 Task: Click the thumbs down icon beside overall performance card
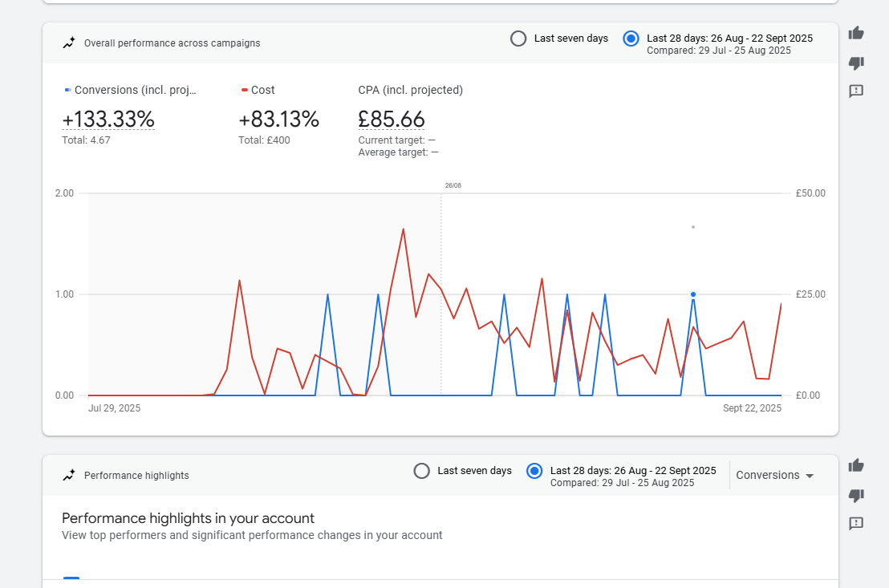click(x=856, y=63)
